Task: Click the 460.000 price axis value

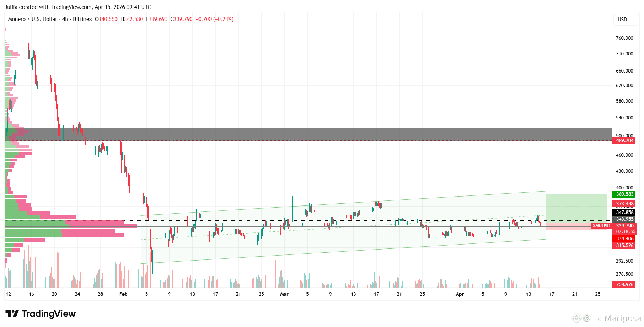Action: [x=624, y=155]
